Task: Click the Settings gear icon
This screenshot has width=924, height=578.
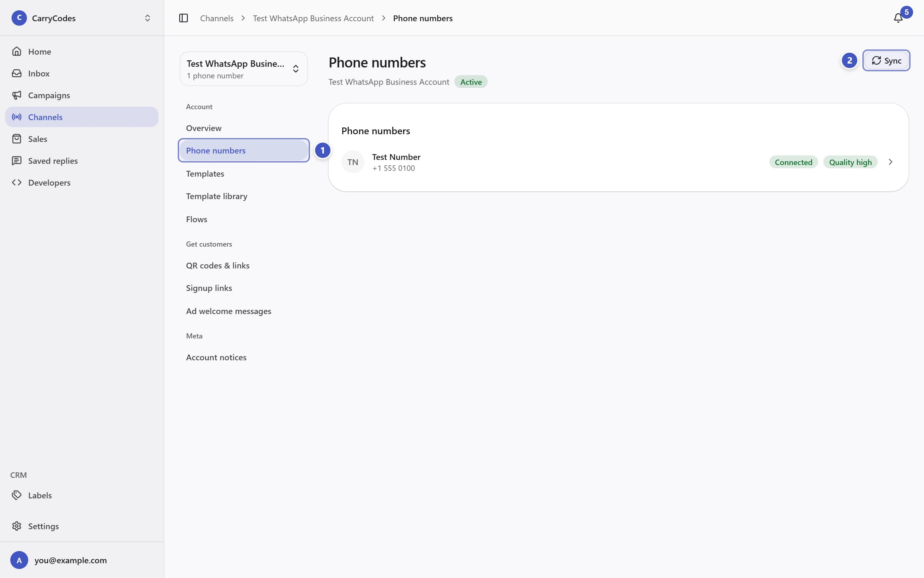Action: tap(17, 526)
